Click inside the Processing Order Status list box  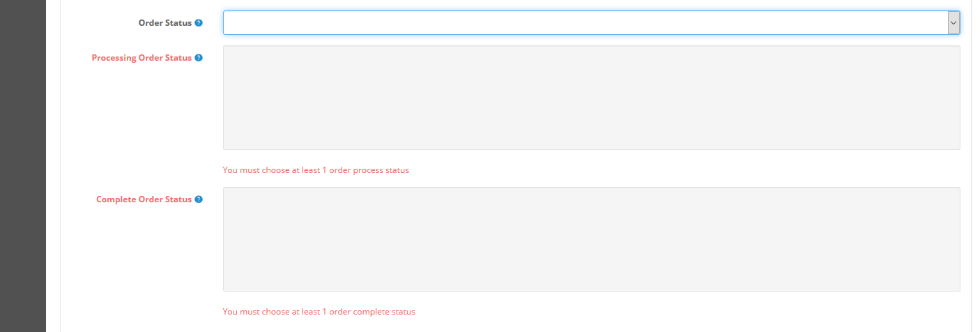(x=592, y=98)
